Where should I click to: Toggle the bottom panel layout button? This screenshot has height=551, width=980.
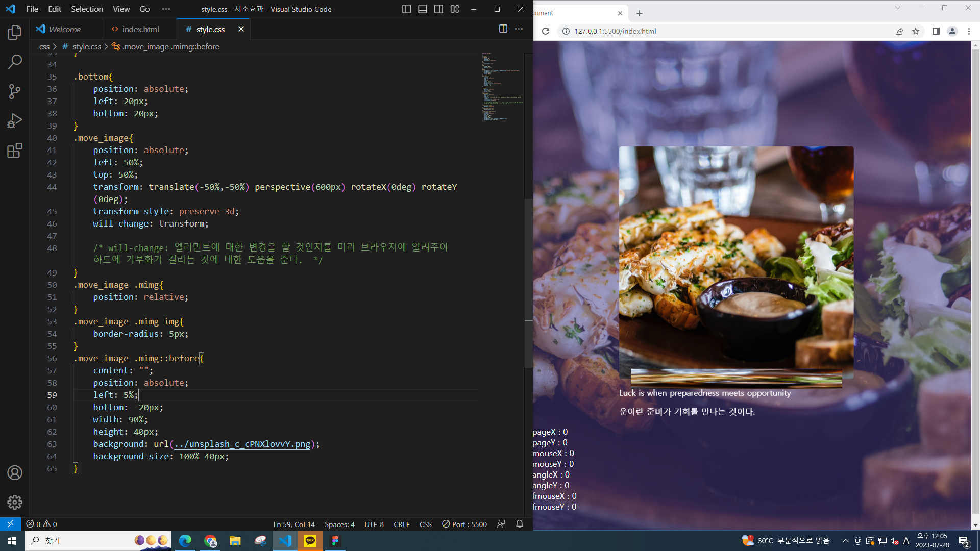click(422, 9)
